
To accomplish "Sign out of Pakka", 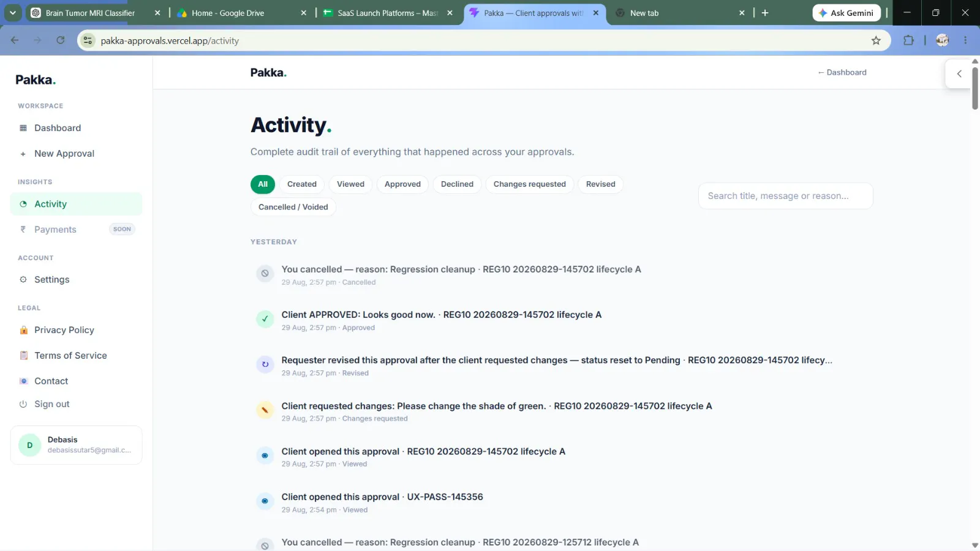I will [76, 404].
